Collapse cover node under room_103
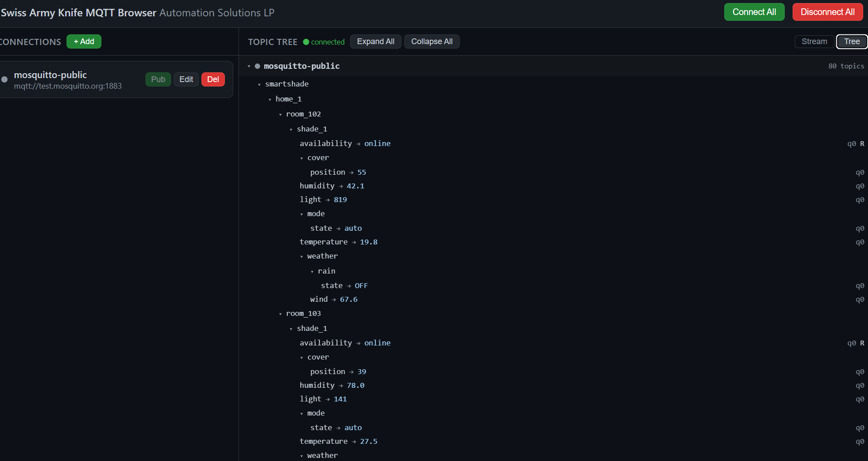The height and width of the screenshot is (461, 868). (x=302, y=357)
